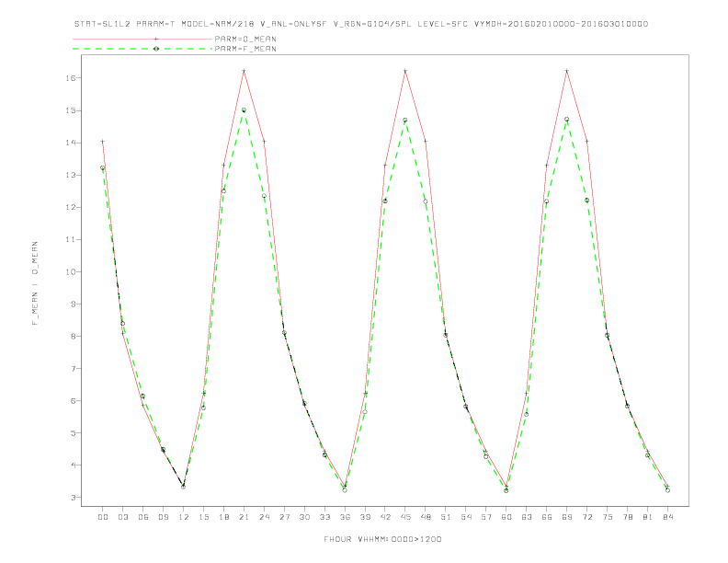This screenshot has height=563, width=728.
Task: Click the x-axis label FHOUR VHHMM: 0000>1200
Action: click(x=382, y=539)
